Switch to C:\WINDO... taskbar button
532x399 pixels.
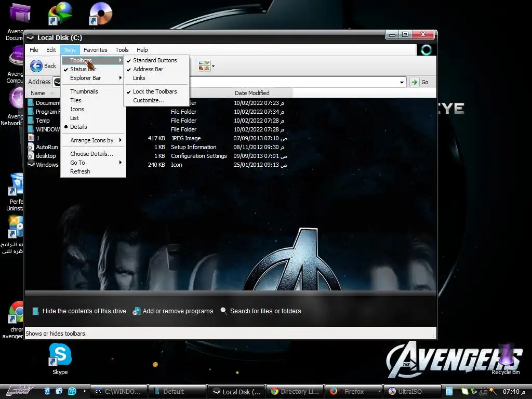(119, 392)
